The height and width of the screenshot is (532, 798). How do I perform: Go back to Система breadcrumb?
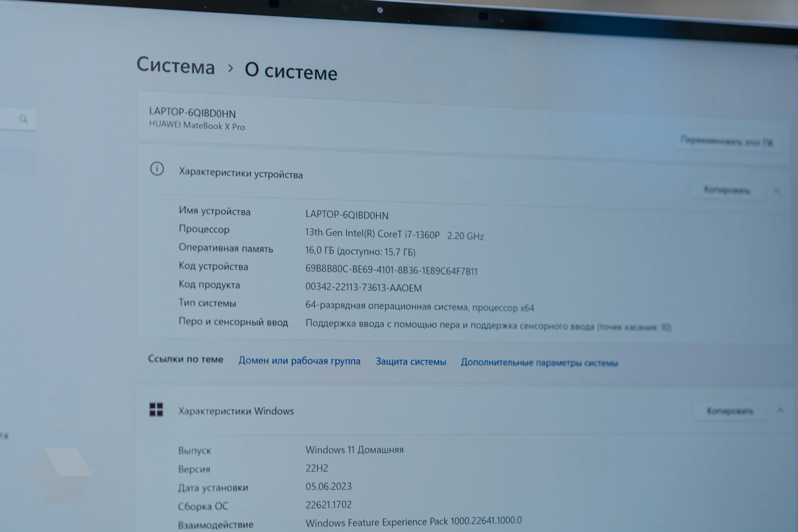[x=176, y=65]
